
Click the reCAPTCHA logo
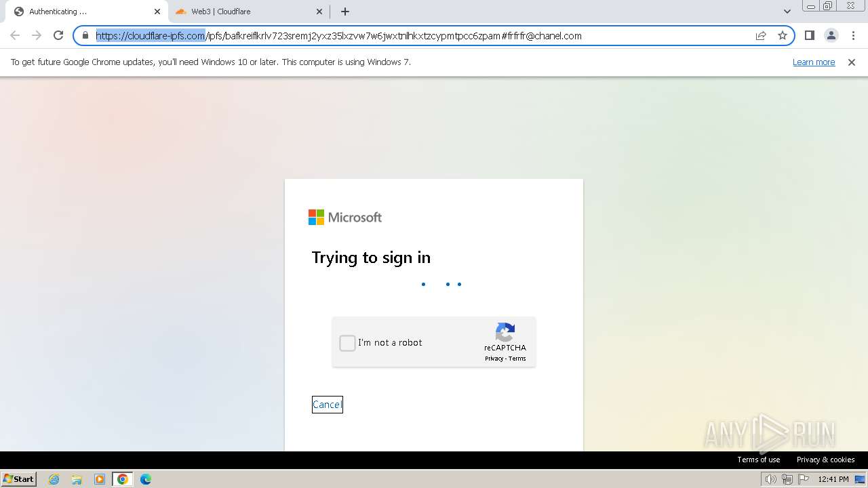point(505,332)
